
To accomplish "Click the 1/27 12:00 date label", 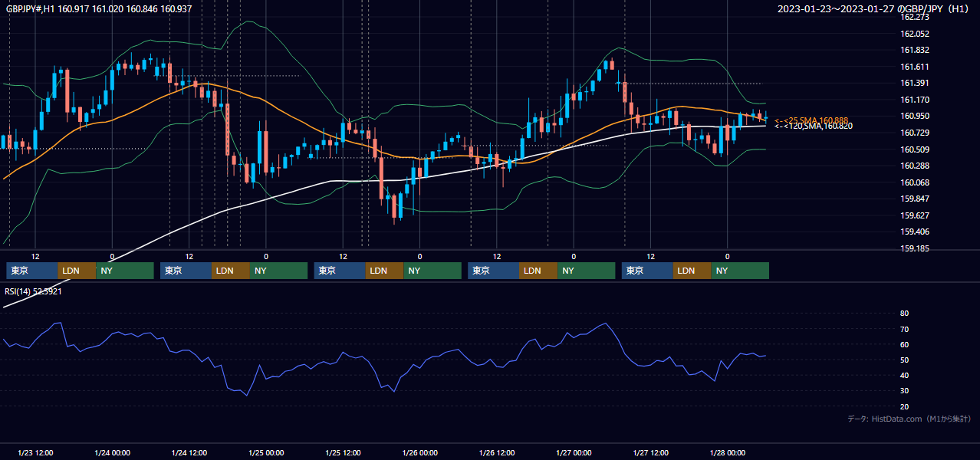I will click(650, 452).
